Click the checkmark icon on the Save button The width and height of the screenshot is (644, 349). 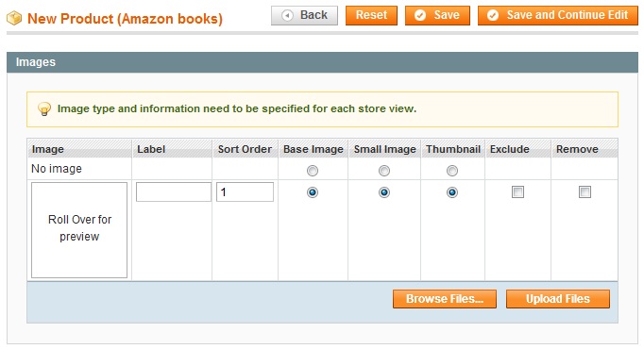coord(420,16)
